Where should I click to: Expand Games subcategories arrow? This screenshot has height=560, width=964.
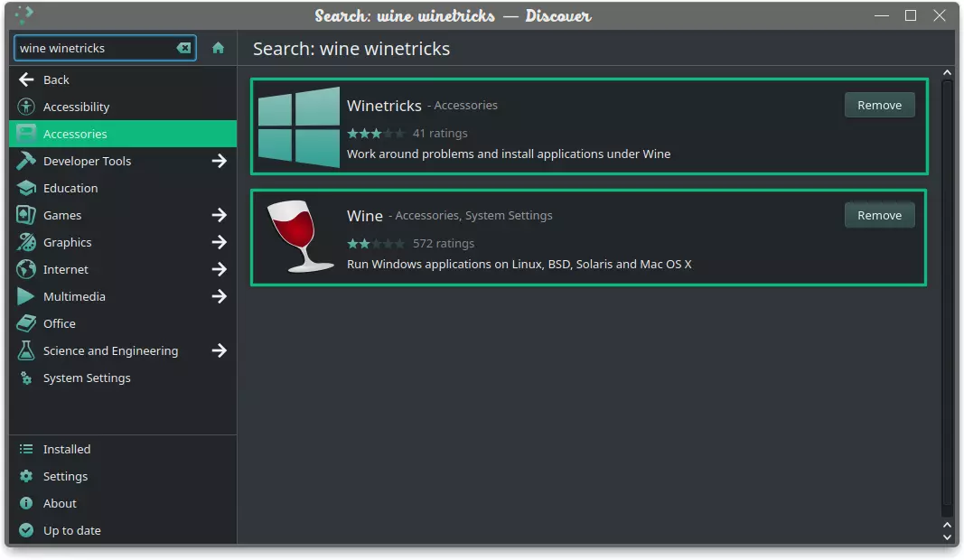point(219,215)
